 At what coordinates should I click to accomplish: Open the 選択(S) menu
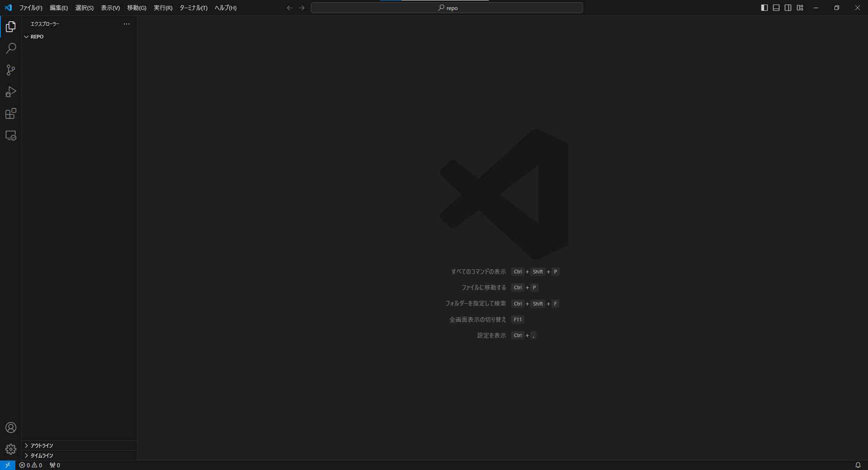[x=85, y=8]
